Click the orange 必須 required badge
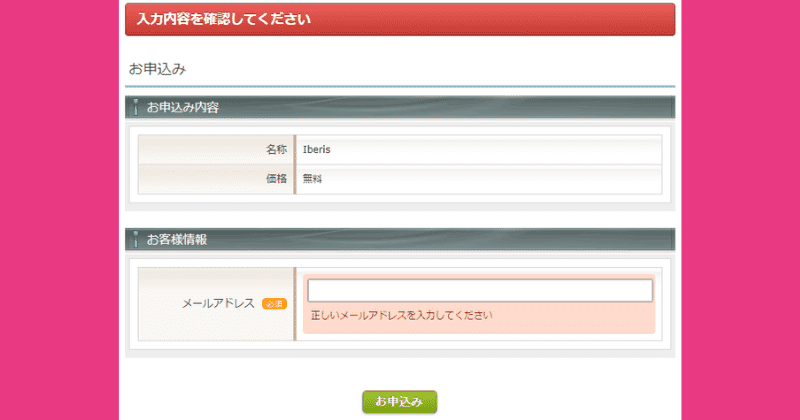The width and height of the screenshot is (800, 420). pyautogui.click(x=274, y=303)
